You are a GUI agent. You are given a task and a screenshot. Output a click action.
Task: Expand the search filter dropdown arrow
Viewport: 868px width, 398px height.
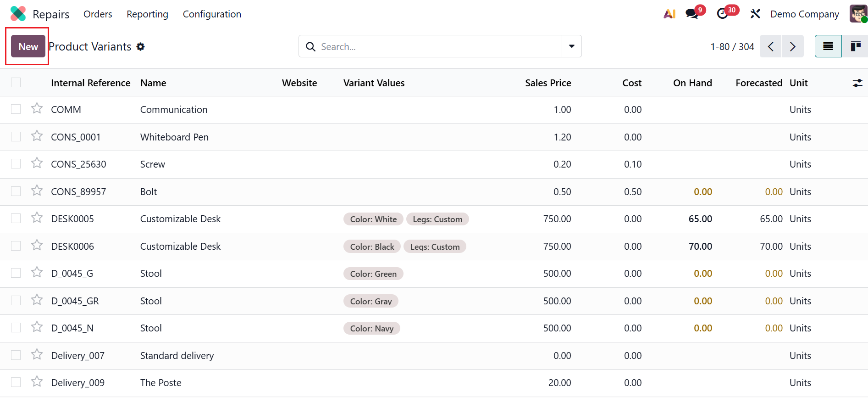tap(572, 46)
